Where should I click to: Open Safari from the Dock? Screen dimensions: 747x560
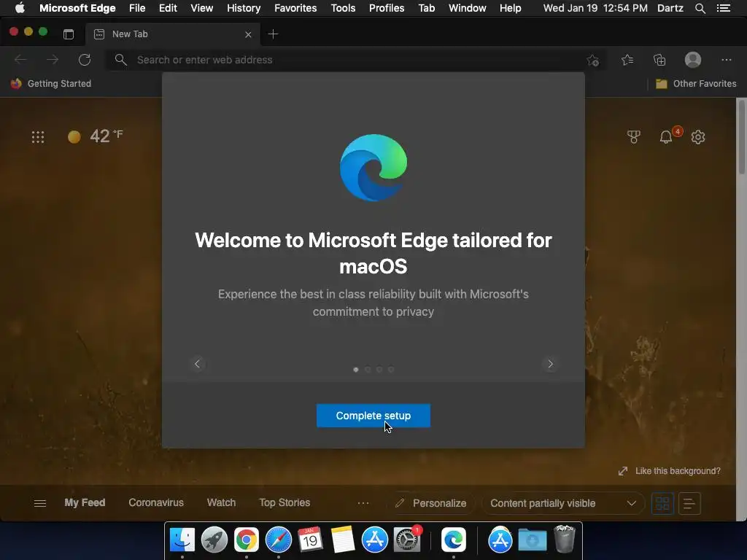click(x=278, y=540)
